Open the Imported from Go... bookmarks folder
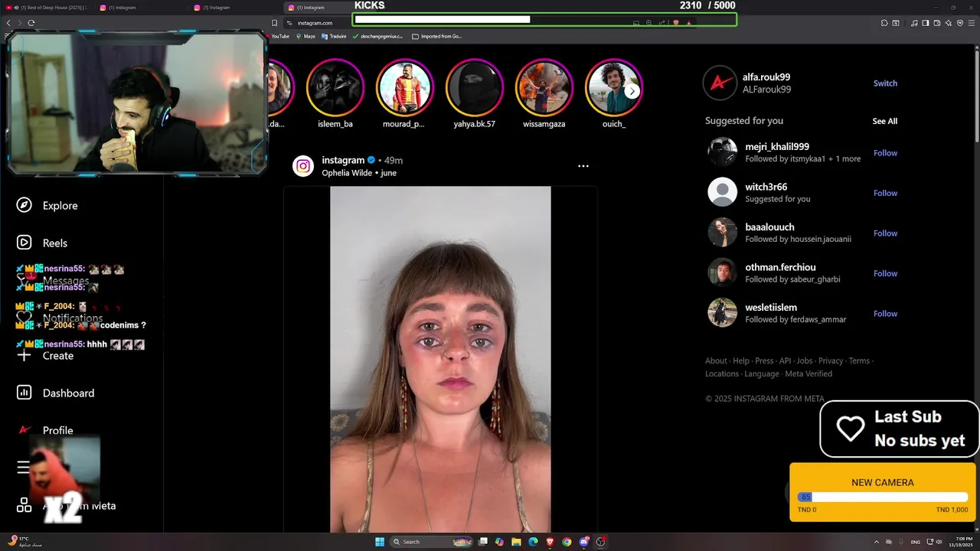The image size is (980, 551). tap(437, 36)
